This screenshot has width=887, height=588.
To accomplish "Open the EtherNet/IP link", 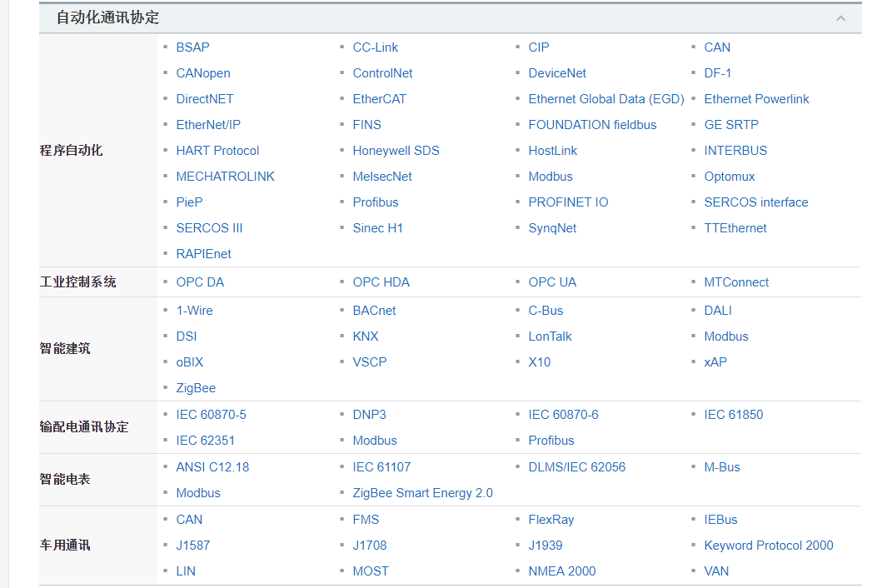I will [208, 125].
